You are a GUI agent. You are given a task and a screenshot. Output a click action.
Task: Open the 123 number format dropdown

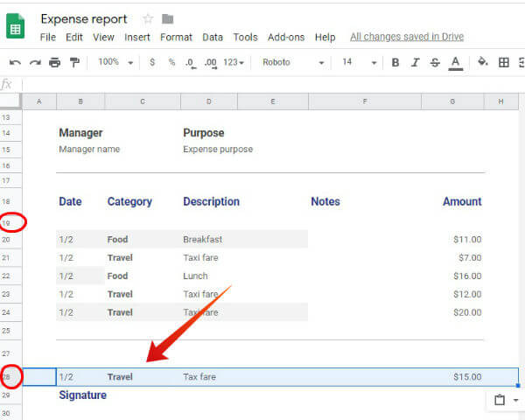tap(234, 62)
